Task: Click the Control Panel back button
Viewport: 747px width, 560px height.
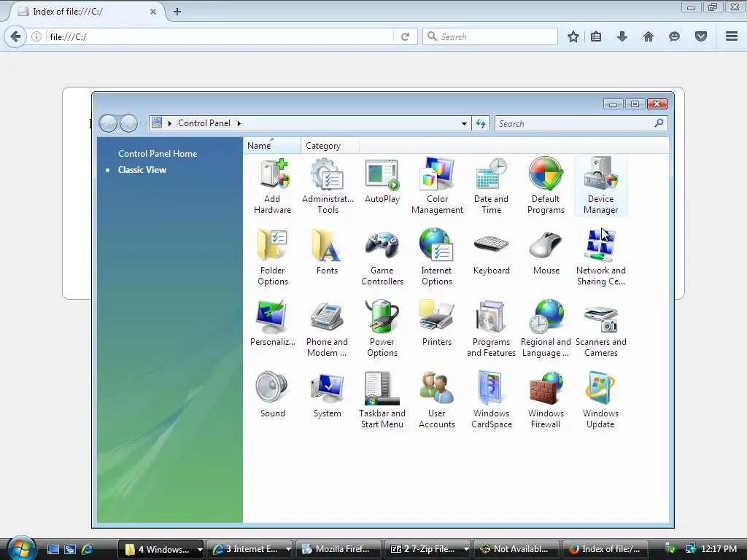Action: pos(108,124)
